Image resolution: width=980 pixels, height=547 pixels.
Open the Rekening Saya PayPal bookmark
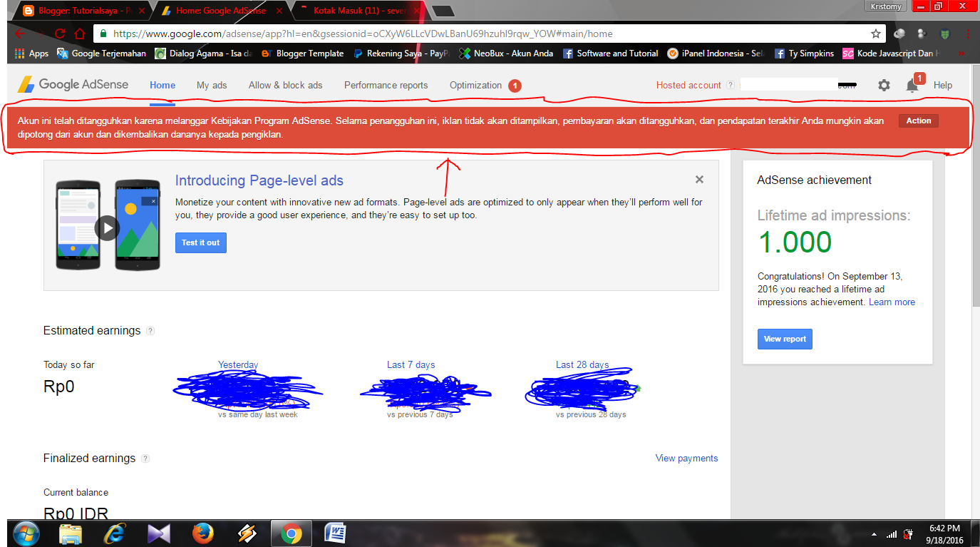click(x=401, y=53)
